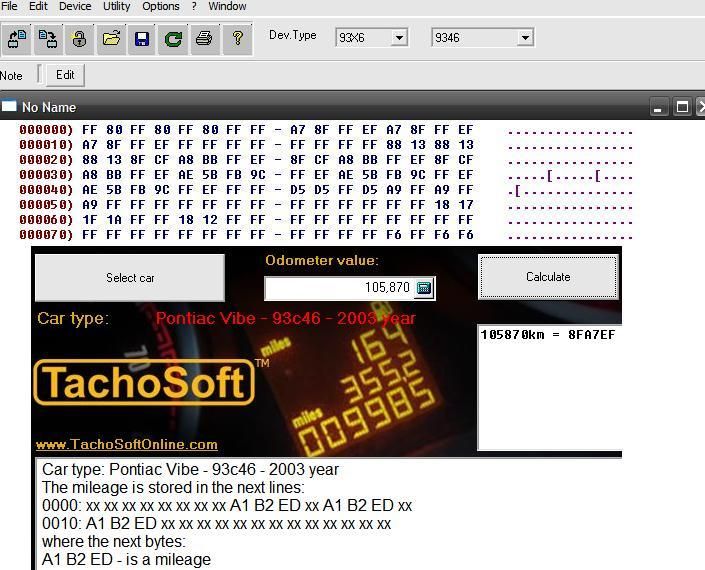705x570 pixels.
Task: Print using the printer icon
Action: point(205,39)
